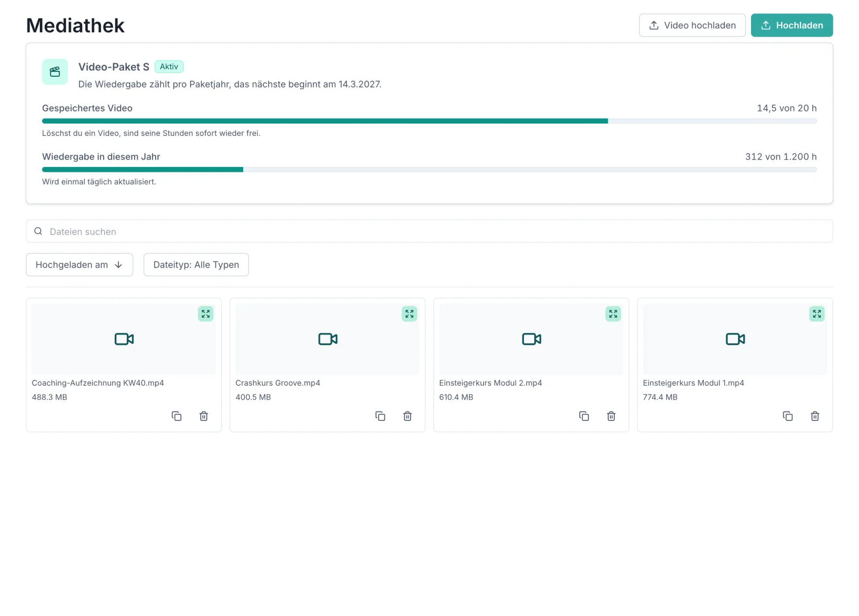Open the Dateityp: Alle Typen filter
The image size is (859, 616).
[196, 265]
